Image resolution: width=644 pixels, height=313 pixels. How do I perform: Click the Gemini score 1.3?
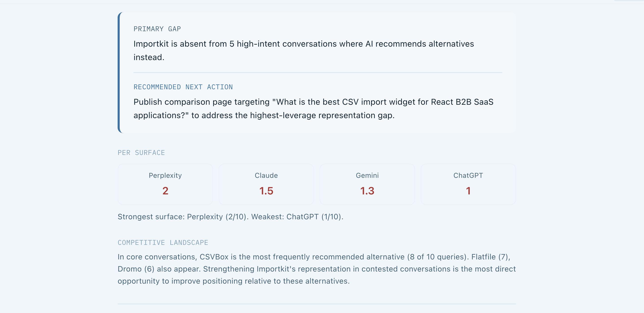(x=367, y=191)
